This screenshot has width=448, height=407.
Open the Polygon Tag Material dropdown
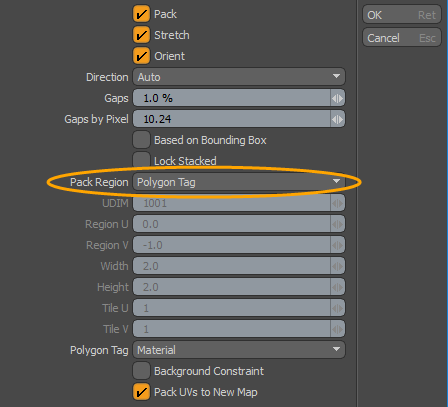pos(239,350)
